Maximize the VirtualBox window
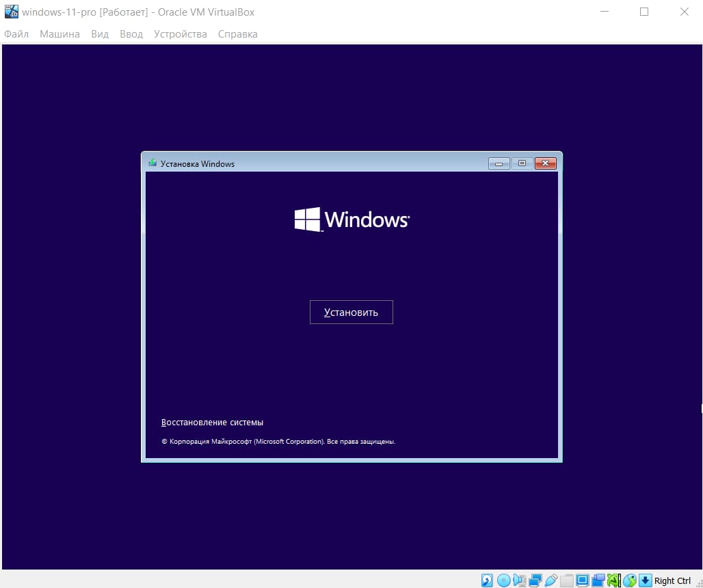The width and height of the screenshot is (703, 588). tap(644, 12)
